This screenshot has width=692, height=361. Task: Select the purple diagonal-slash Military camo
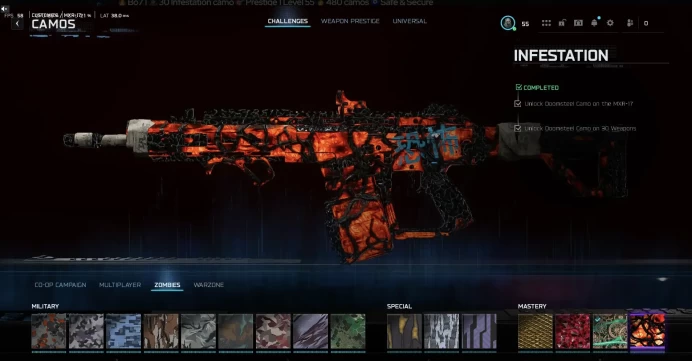(311, 332)
